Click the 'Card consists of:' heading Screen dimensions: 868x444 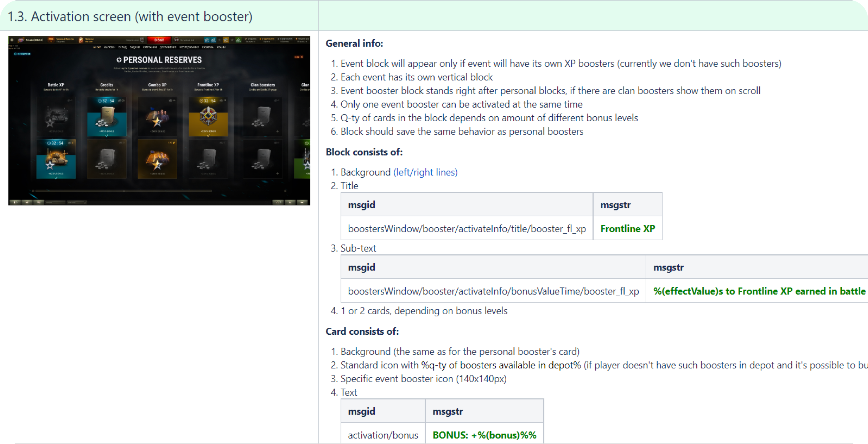point(362,331)
